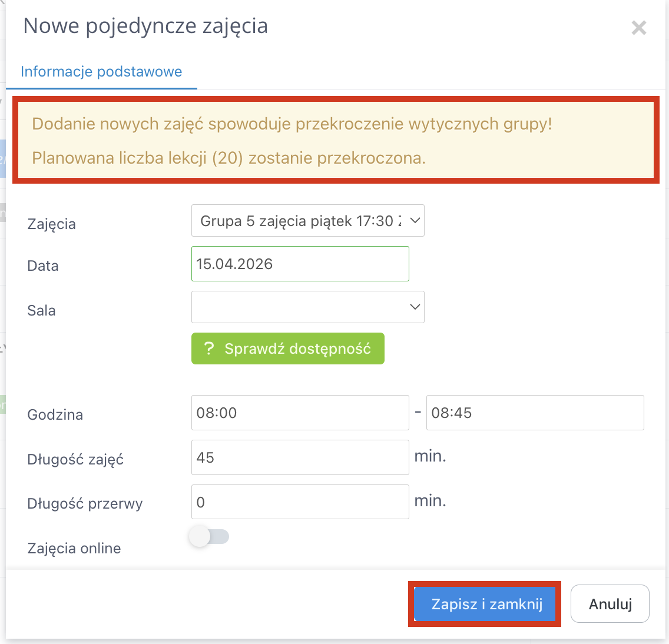Click the Nowe pojedyncze zajęcia dialog title
Viewport: 669px width, 644px height.
coord(145,26)
